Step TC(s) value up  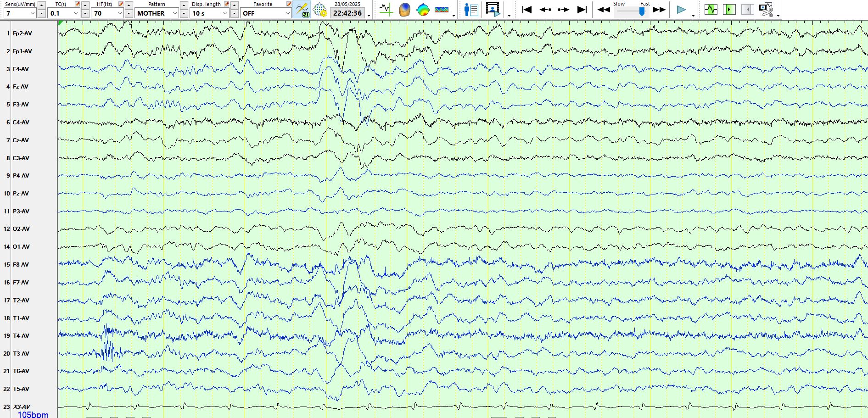pos(85,5)
